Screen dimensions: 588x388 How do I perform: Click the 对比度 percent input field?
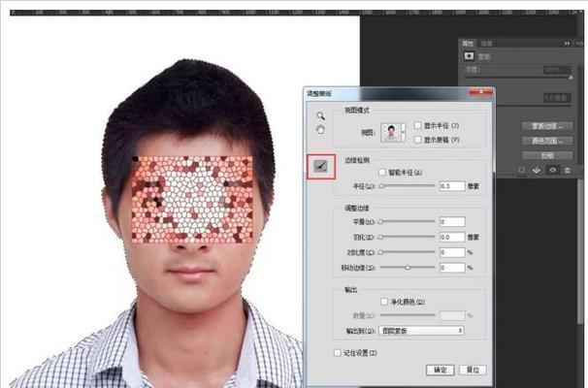(x=452, y=252)
